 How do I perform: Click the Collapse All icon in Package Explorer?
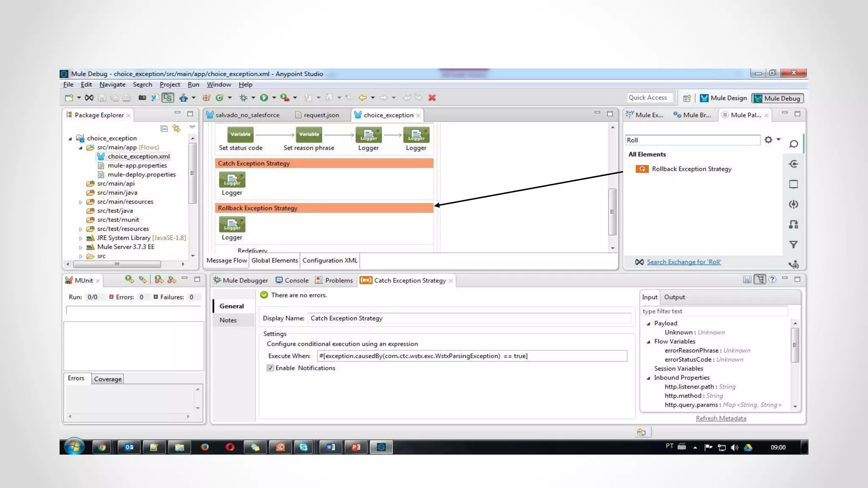pos(164,128)
